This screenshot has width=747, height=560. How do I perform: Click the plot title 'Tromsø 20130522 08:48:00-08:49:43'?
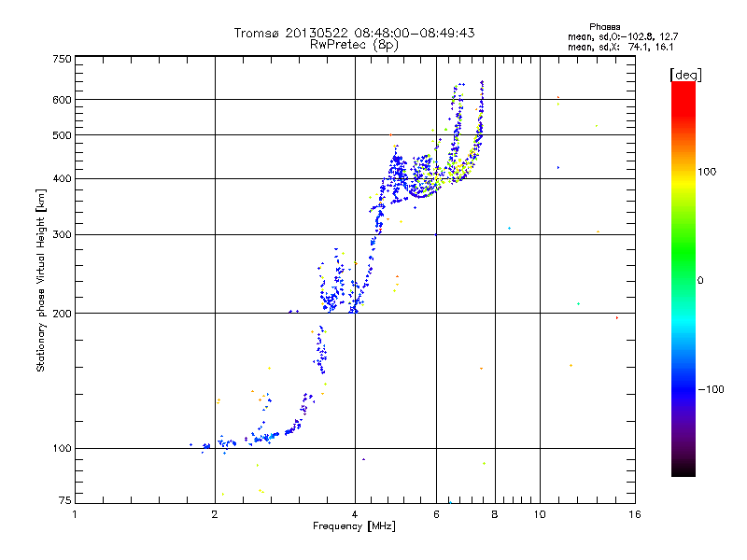354,33
